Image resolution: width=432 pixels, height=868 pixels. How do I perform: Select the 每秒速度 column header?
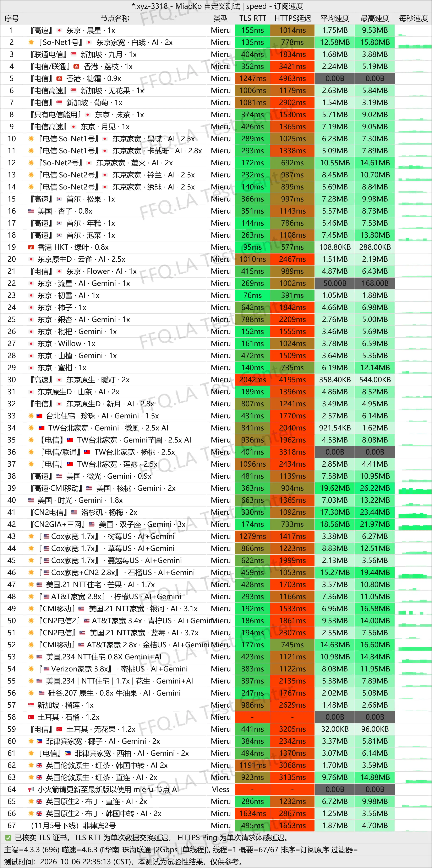413,18
